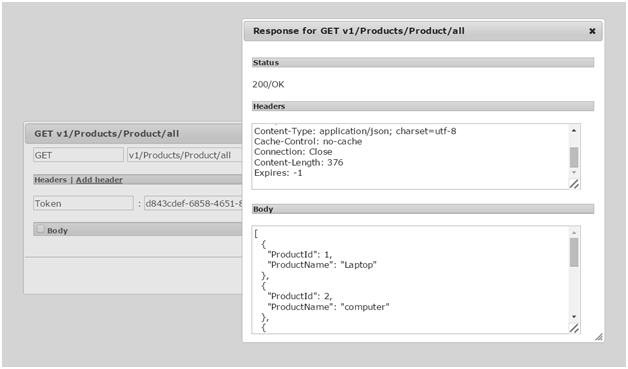This screenshot has width=628, height=369.
Task: Click the Response dialog corner resize handle
Action: (599, 337)
